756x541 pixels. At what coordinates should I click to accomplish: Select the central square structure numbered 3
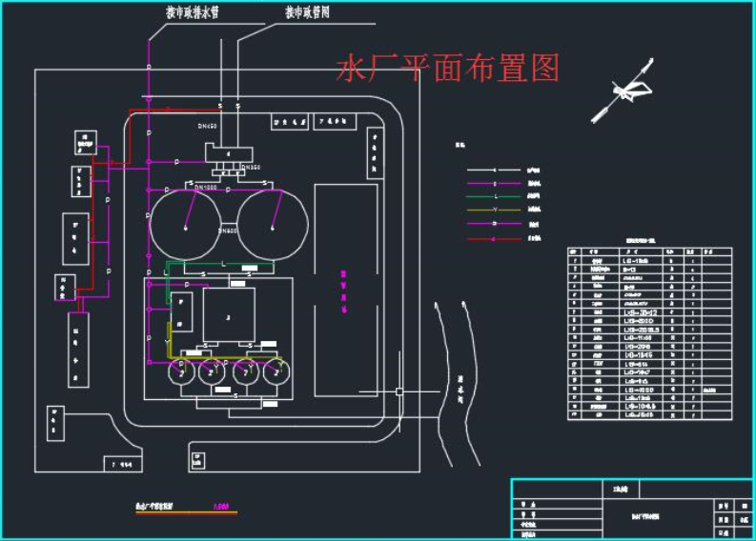coord(229,315)
